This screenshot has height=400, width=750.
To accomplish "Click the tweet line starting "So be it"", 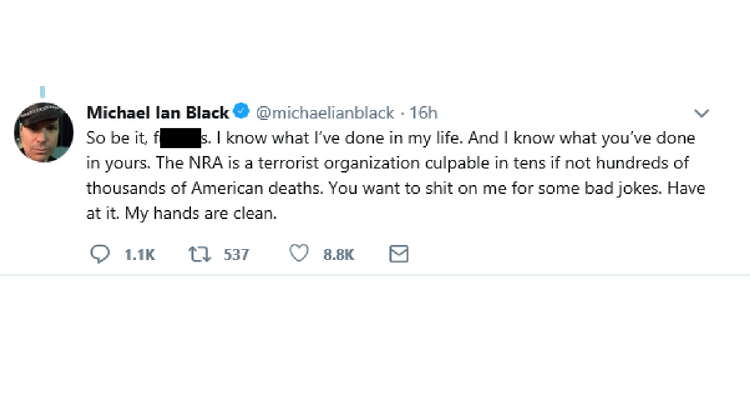I will coord(120,137).
